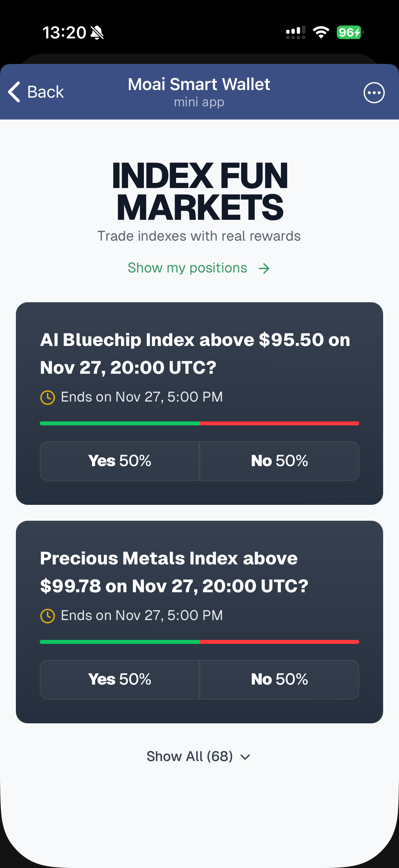Tap the silent bell icon in status bar
This screenshot has width=399, height=868.
click(x=97, y=33)
